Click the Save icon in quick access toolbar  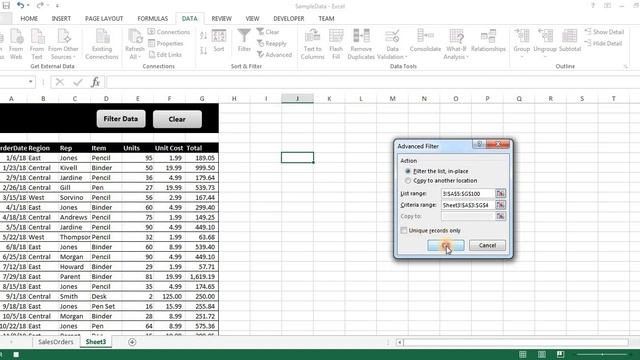6,6
